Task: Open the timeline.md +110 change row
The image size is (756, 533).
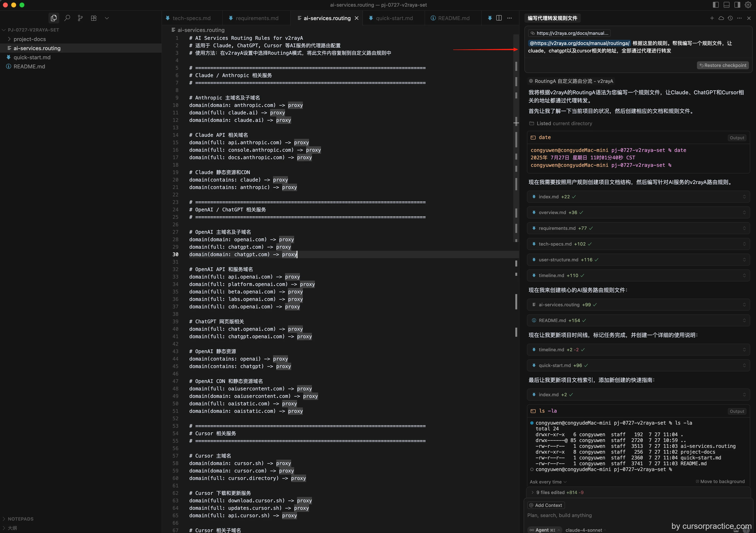Action: coord(638,275)
